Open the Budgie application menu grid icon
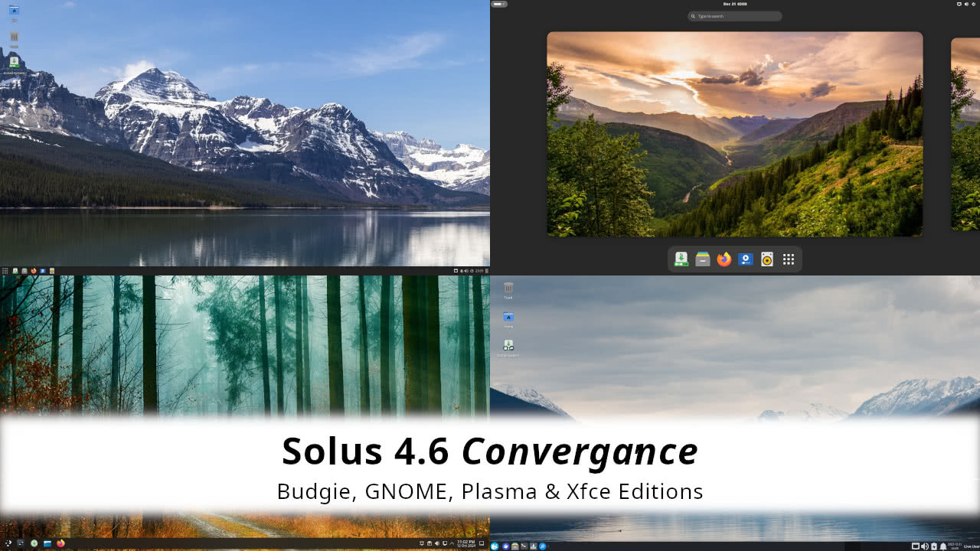 5,271
